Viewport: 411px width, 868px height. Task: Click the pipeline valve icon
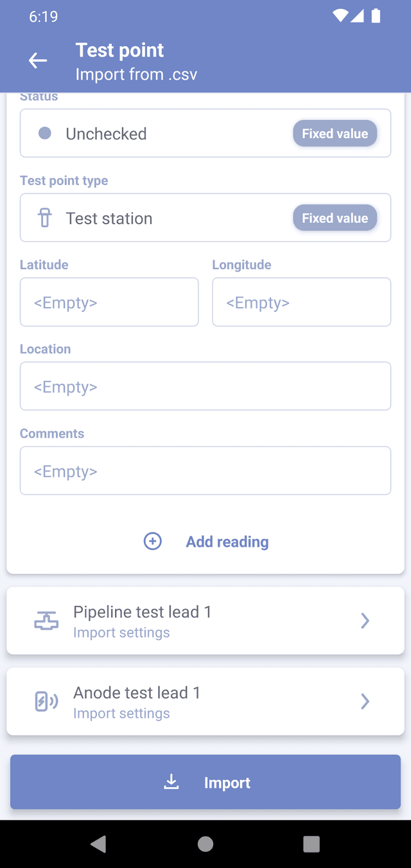tap(46, 621)
